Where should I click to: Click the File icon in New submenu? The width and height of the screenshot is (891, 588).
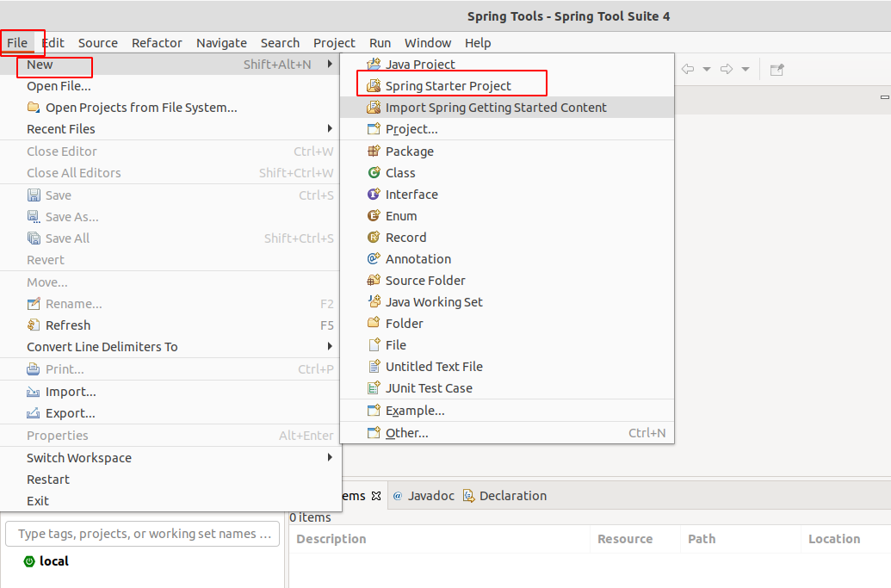pos(374,345)
